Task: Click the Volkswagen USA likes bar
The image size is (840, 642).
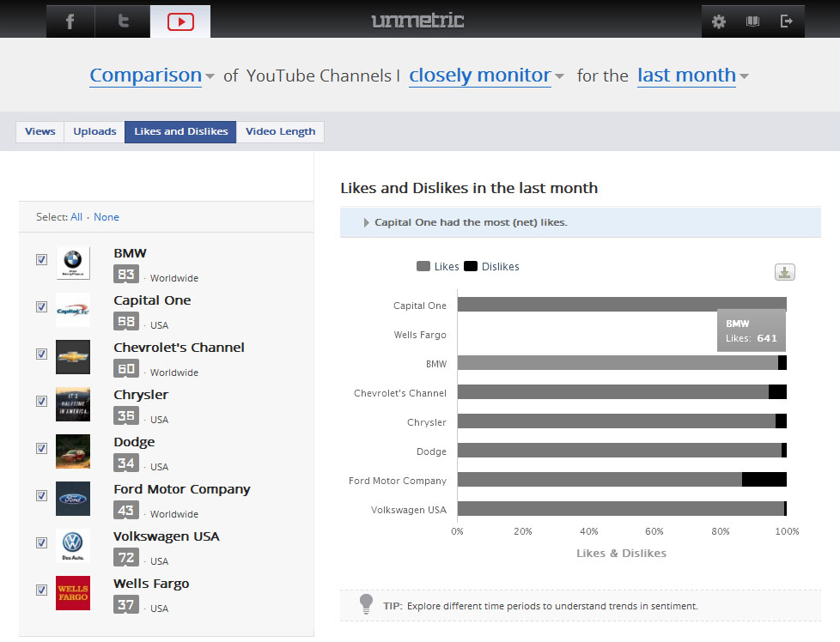Action: click(621, 508)
